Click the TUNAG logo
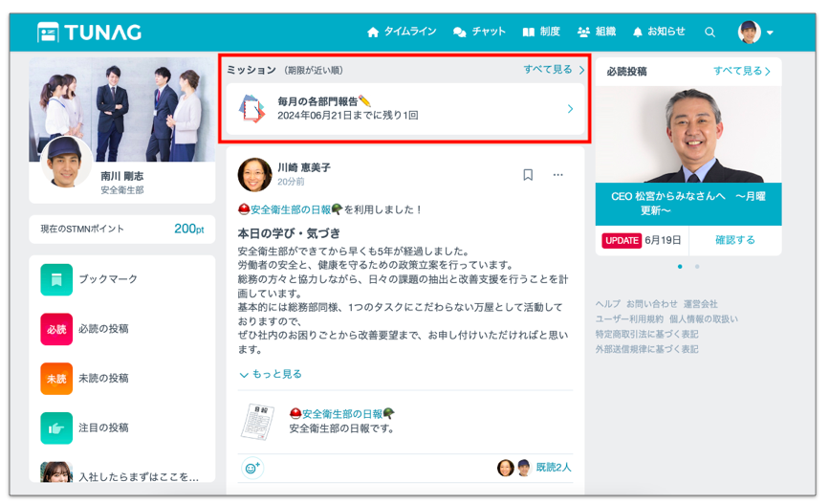830x504 pixels. [x=90, y=33]
